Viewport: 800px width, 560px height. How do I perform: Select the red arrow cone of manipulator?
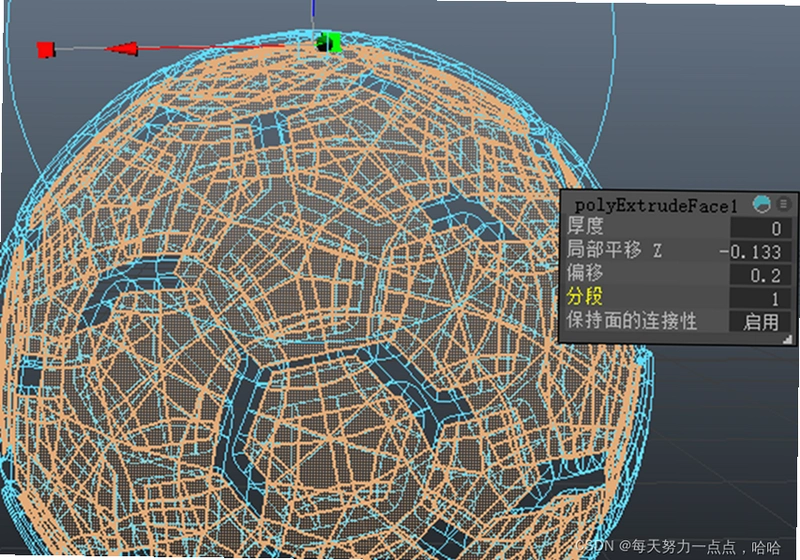tap(121, 49)
